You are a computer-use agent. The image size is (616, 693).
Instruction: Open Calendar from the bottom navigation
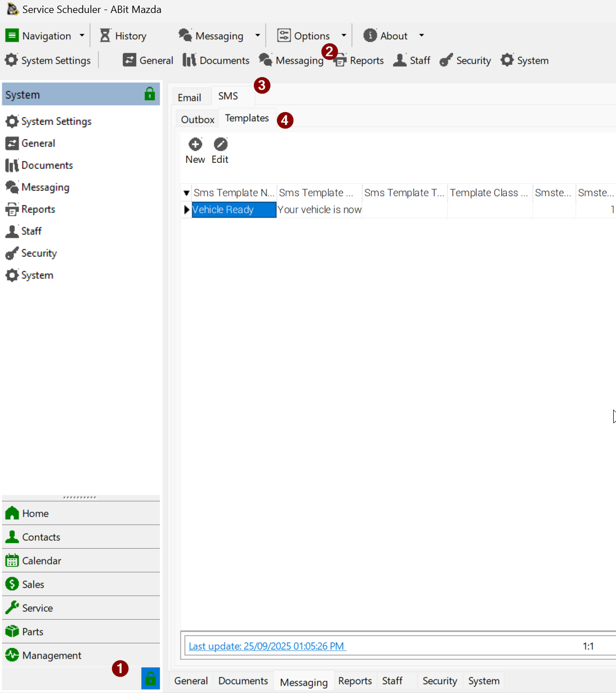[41, 561]
